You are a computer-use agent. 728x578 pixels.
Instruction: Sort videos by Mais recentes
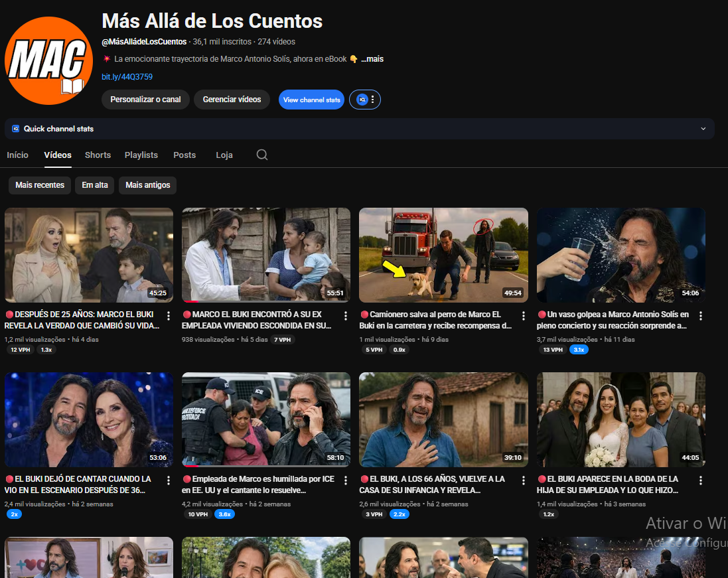tap(40, 184)
